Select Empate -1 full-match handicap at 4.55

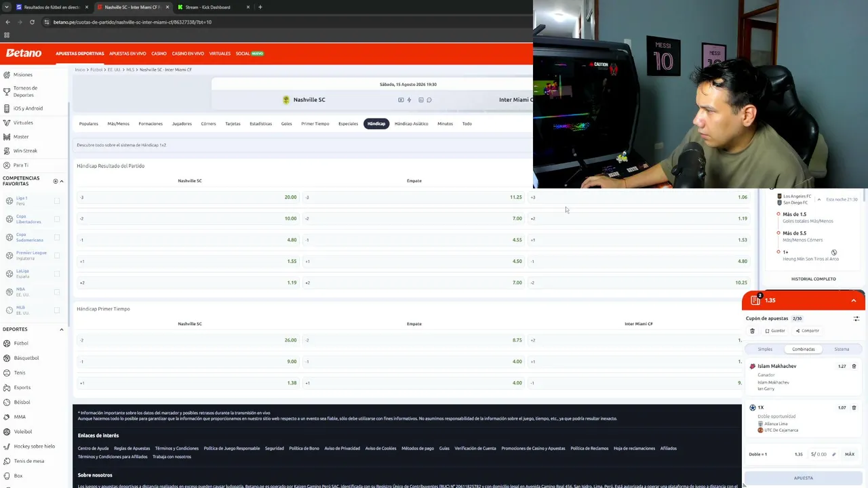click(x=413, y=240)
